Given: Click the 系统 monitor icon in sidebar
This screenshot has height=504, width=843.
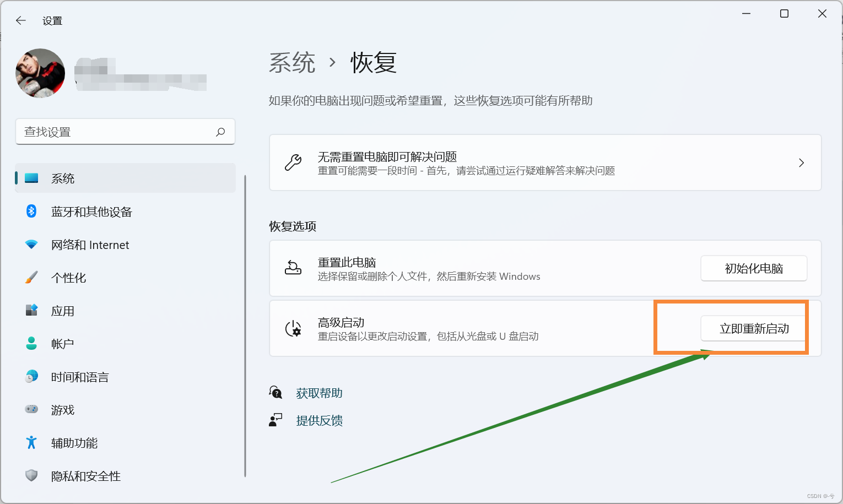Looking at the screenshot, I should pos(31,178).
